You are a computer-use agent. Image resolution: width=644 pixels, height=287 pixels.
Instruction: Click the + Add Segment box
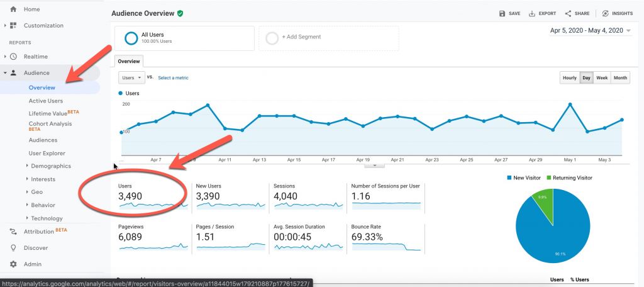coord(328,38)
